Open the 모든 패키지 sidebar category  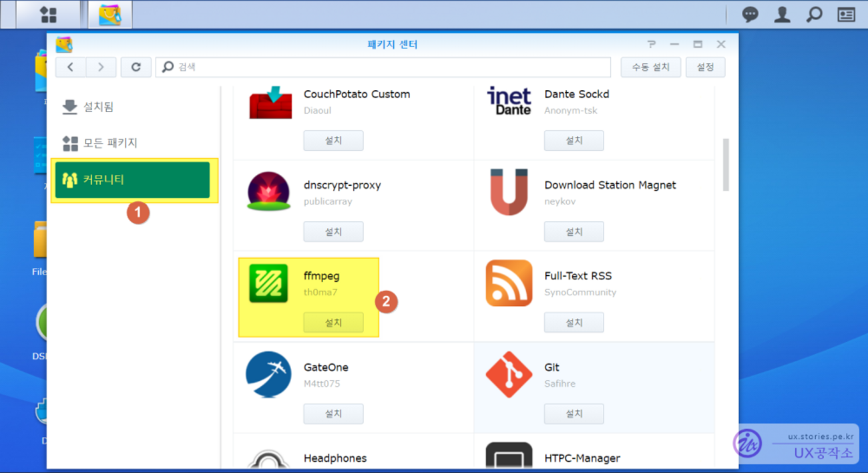pos(110,143)
